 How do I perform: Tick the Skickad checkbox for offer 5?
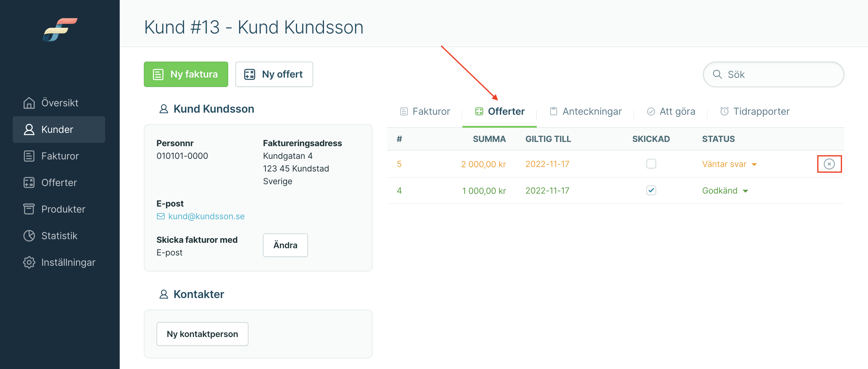(651, 164)
